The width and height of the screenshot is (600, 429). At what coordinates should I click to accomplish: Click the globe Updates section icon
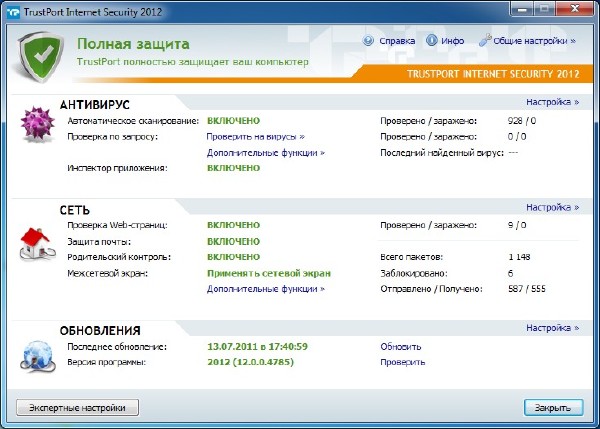point(38,354)
